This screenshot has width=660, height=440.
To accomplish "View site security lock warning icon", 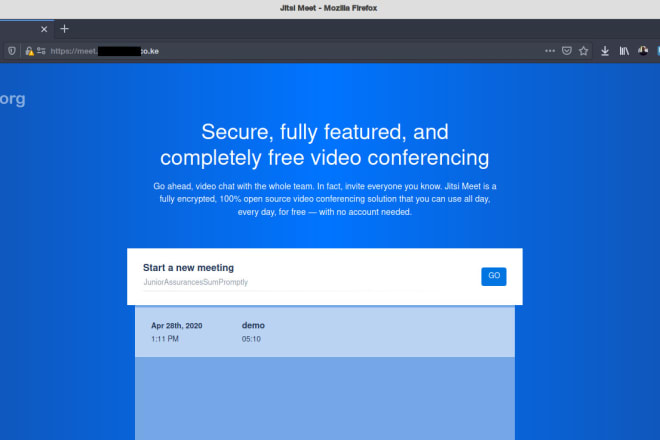I will (29, 51).
